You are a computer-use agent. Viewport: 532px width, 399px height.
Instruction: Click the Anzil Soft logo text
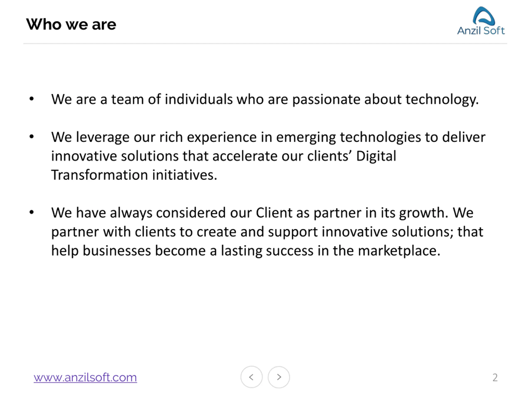click(x=481, y=31)
